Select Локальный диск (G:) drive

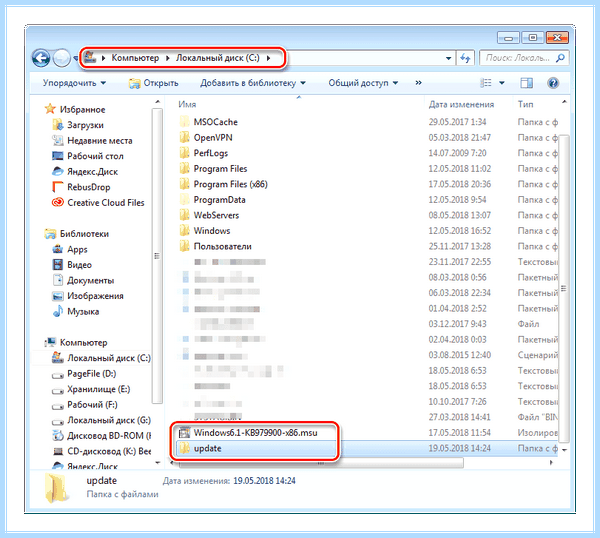(109, 421)
